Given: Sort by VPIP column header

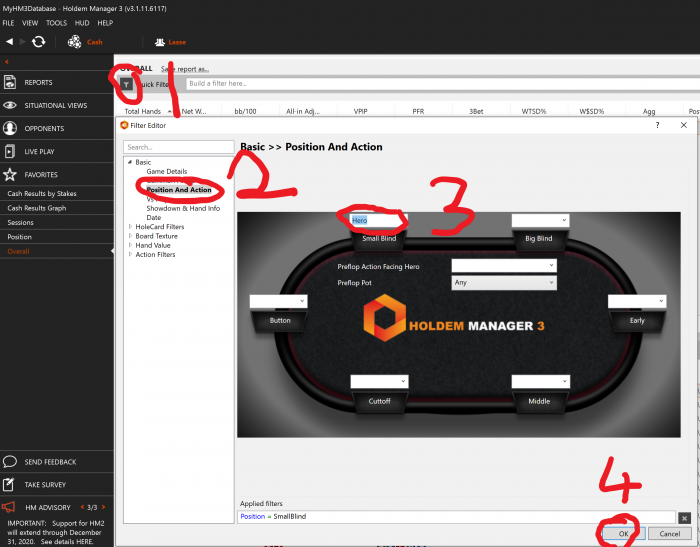Looking at the screenshot, I should [x=360, y=111].
